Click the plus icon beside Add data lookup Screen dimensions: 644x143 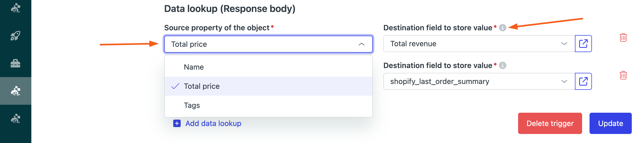[177, 123]
